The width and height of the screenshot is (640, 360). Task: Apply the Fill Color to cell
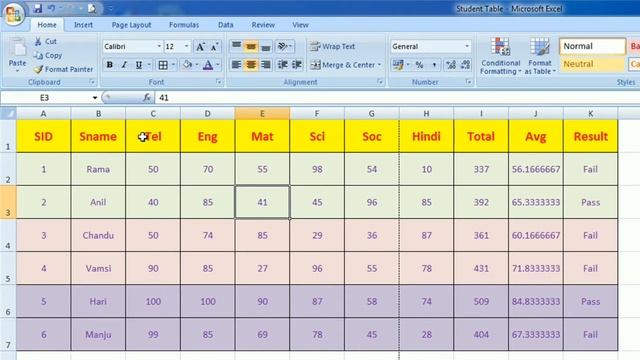(187, 64)
